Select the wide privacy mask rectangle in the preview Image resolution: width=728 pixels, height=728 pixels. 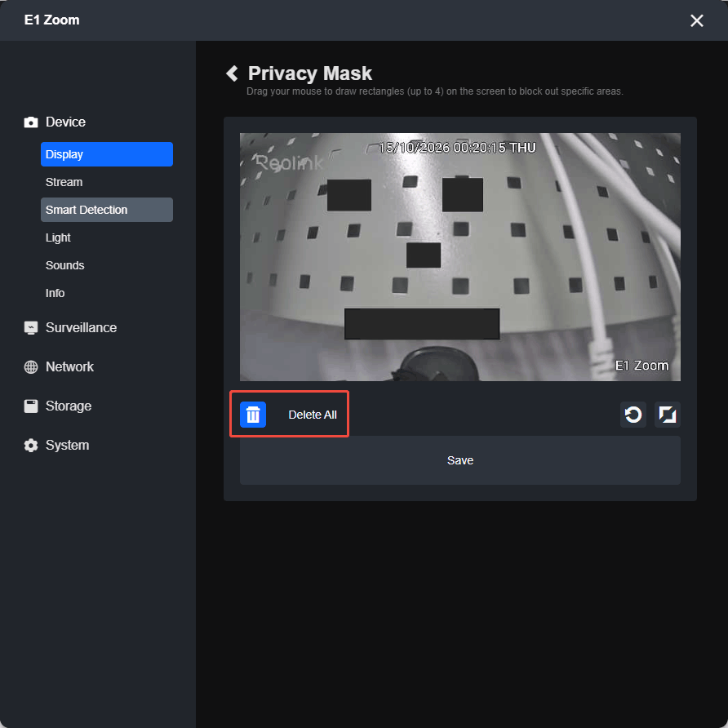tap(422, 324)
